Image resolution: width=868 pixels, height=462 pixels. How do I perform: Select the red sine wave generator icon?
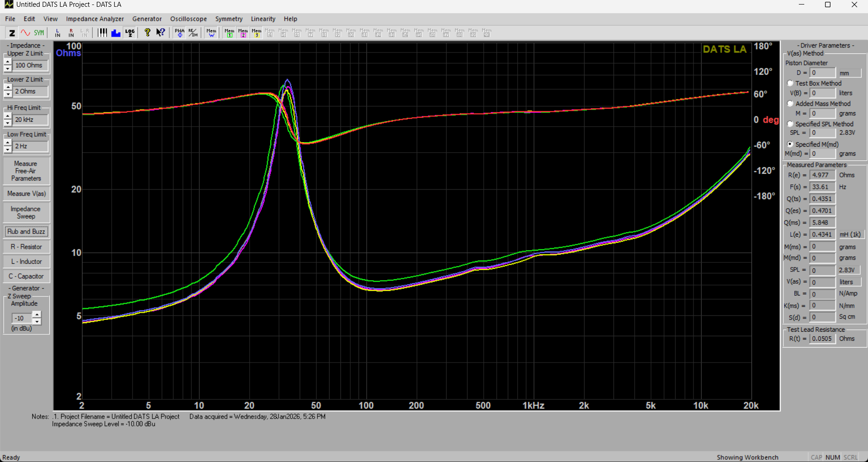[x=25, y=33]
